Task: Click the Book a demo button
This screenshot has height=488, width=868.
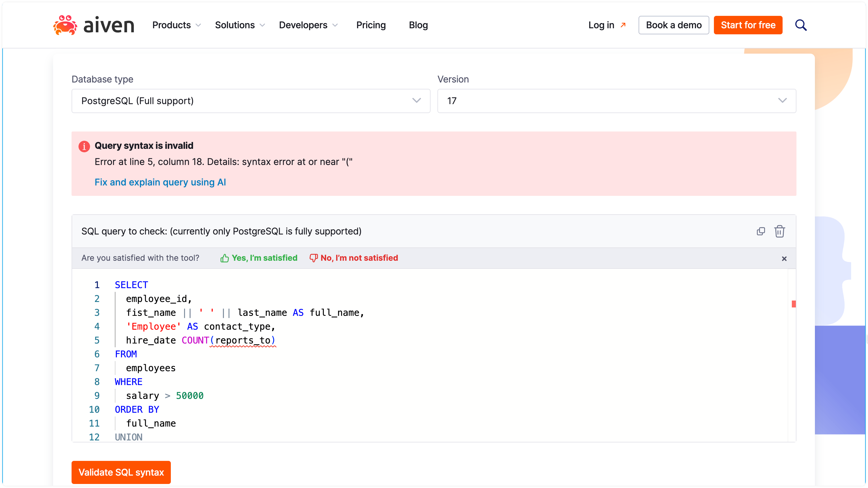Action: [x=673, y=25]
